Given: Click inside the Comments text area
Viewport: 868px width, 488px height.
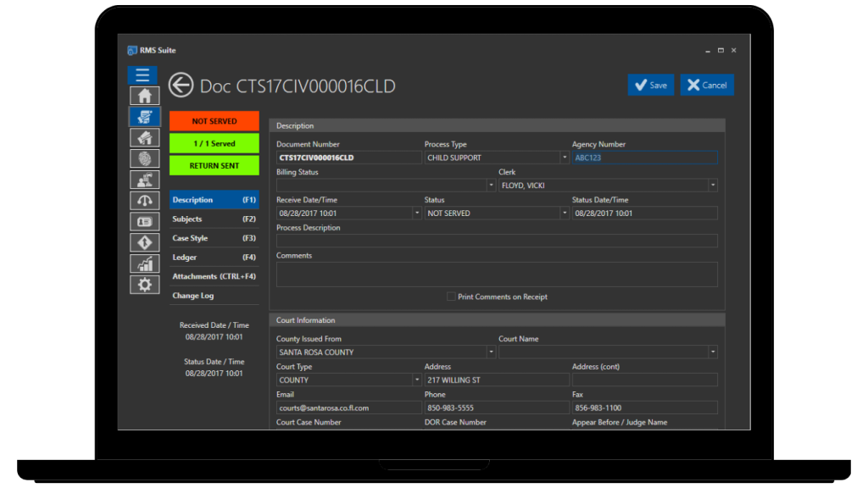Looking at the screenshot, I should (497, 273).
